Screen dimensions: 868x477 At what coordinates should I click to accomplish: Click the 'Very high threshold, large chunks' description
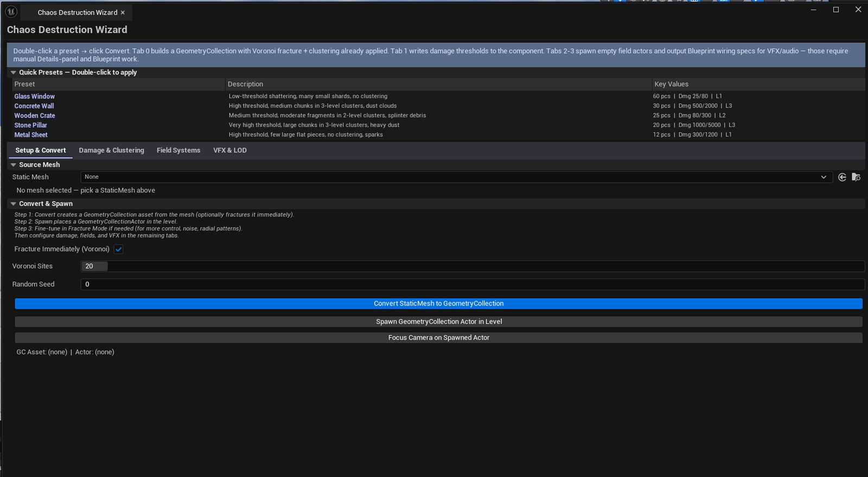click(314, 125)
